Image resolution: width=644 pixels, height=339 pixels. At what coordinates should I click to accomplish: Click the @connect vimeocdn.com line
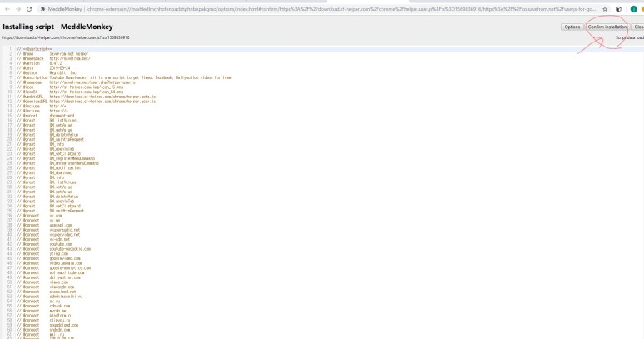click(45, 287)
